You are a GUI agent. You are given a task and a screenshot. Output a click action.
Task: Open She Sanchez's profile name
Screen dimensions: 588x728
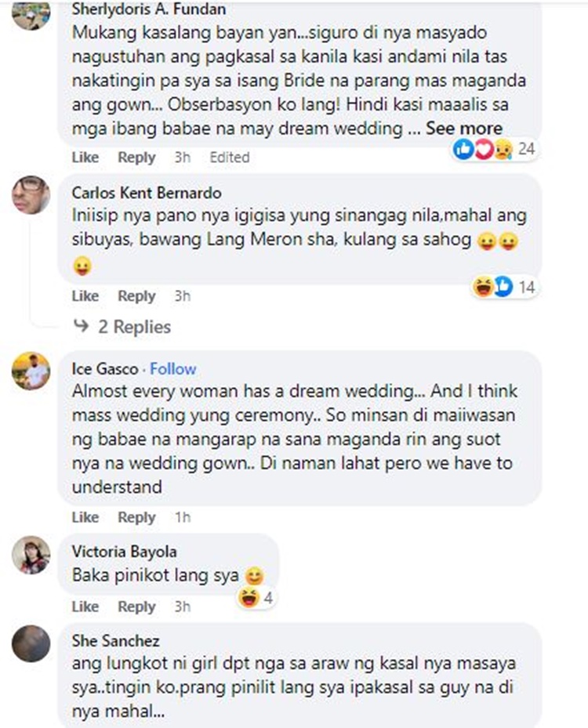[116, 641]
